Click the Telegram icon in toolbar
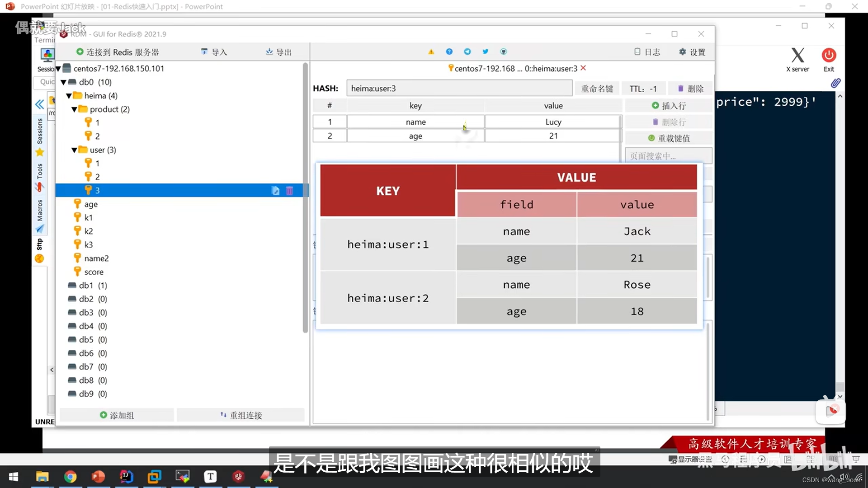The width and height of the screenshot is (868, 488). 467,52
